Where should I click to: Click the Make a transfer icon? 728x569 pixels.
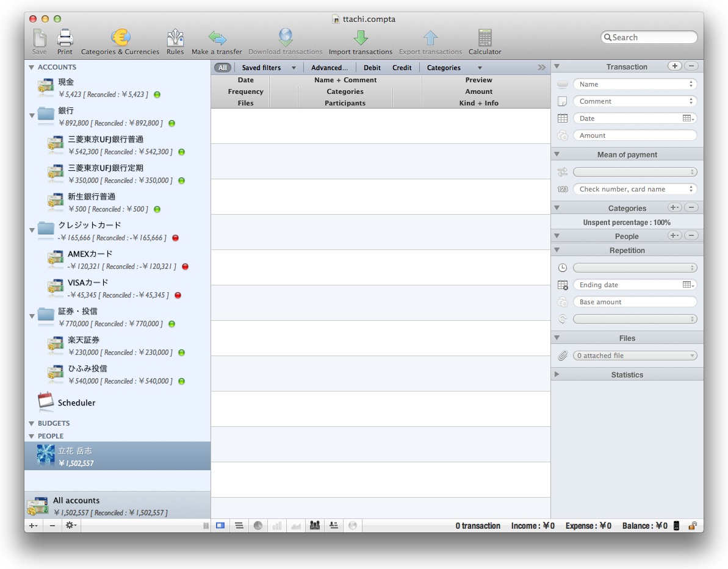217,38
